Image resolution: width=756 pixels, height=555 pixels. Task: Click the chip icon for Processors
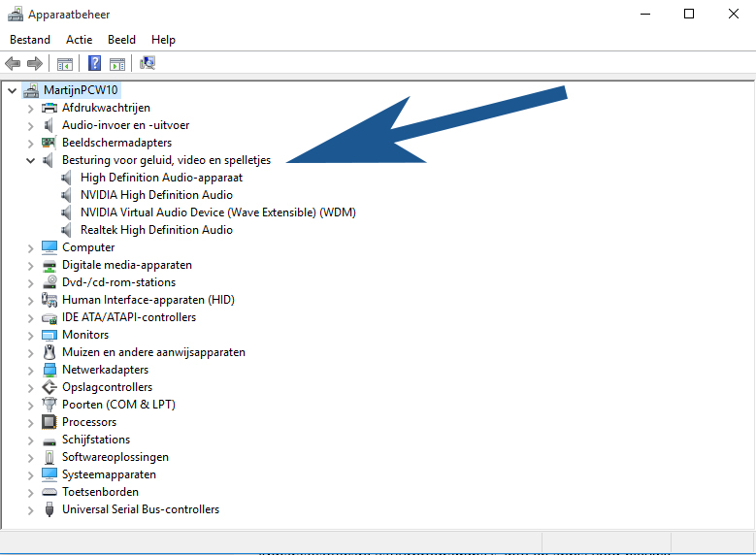49,422
